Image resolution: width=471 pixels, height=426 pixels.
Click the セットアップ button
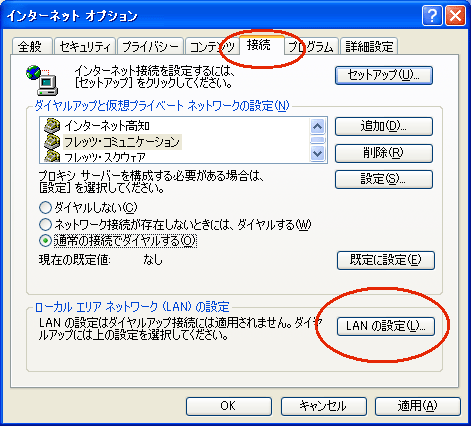coord(384,75)
